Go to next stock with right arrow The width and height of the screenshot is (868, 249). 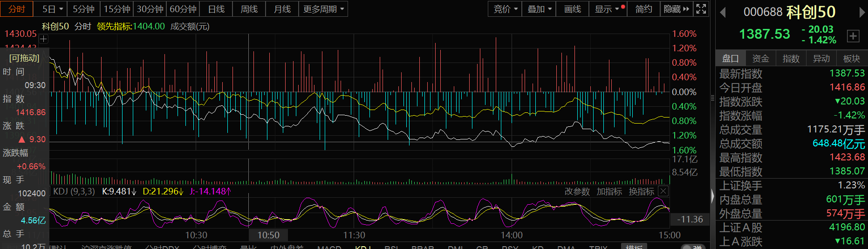click(861, 12)
